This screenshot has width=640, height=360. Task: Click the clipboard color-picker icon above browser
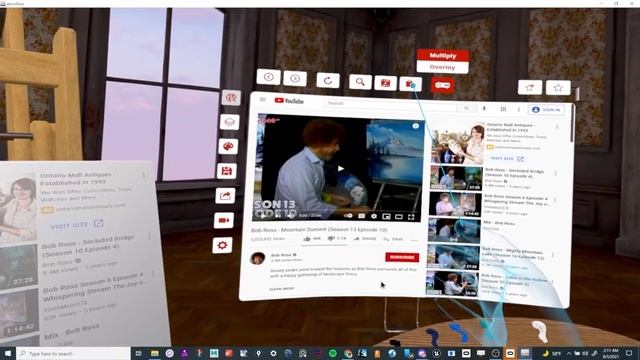411,84
